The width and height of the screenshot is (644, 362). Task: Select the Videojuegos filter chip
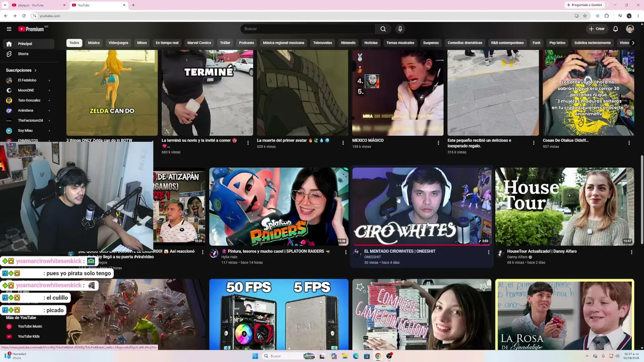coord(119,43)
